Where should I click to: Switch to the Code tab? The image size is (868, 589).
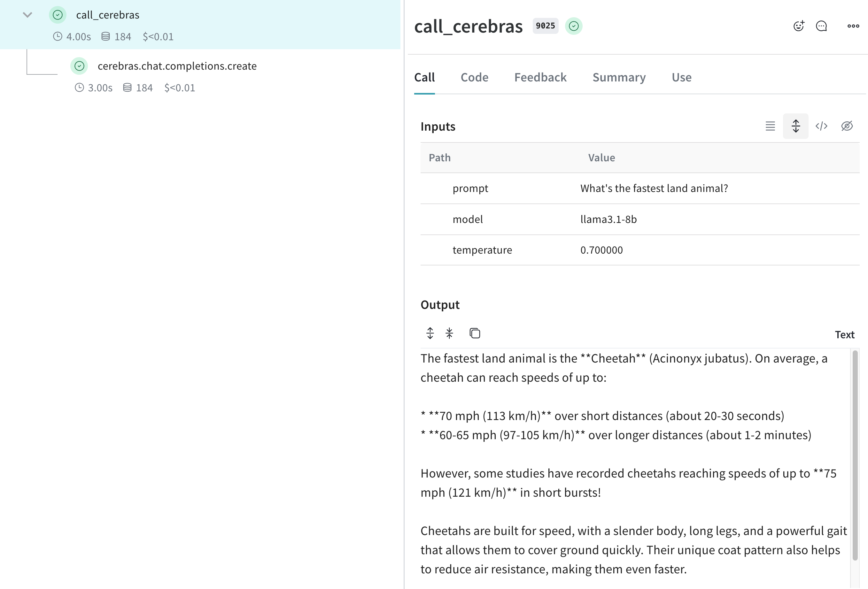(x=474, y=77)
